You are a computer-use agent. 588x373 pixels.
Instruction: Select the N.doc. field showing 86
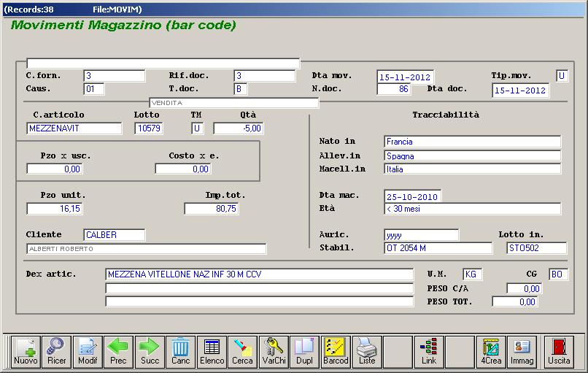point(394,89)
